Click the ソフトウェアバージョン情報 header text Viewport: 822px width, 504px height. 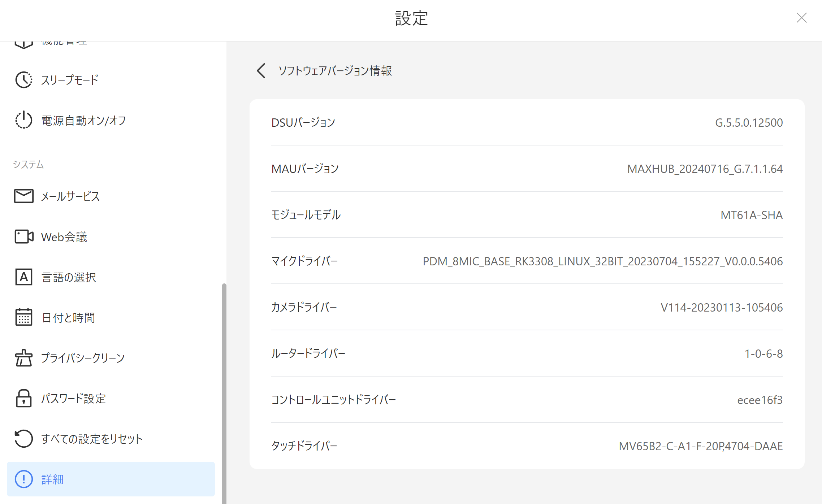335,70
